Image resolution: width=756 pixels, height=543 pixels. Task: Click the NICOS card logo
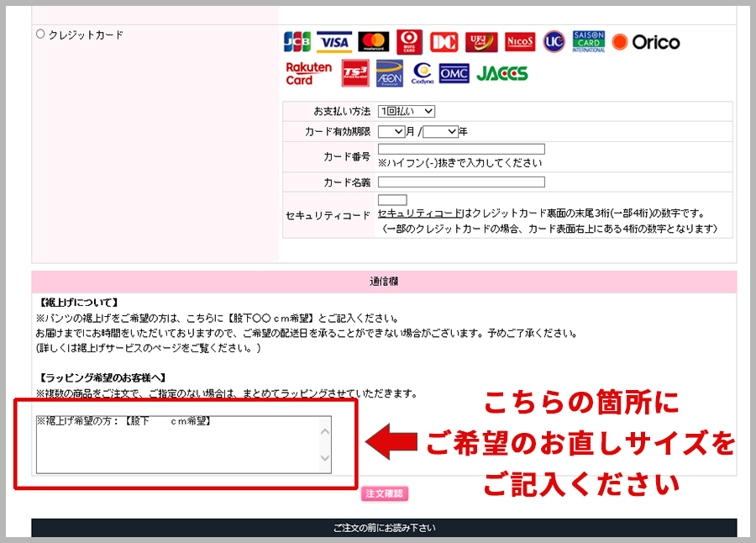tap(520, 42)
